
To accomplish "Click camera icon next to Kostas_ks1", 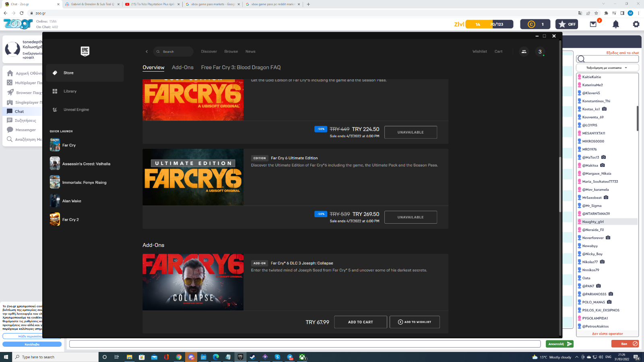I will pyautogui.click(x=604, y=109).
